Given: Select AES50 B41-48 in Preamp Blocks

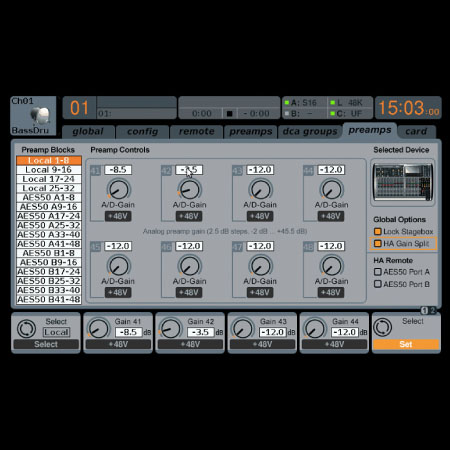Looking at the screenshot, I should 49,300.
